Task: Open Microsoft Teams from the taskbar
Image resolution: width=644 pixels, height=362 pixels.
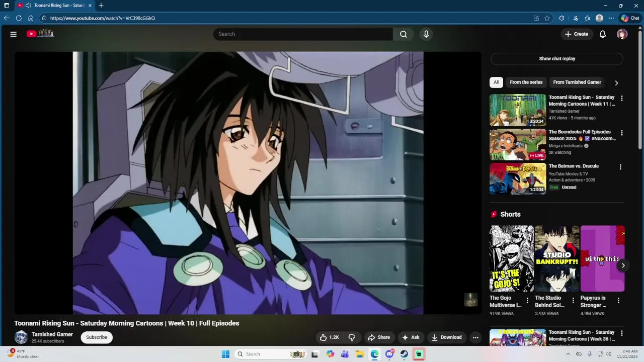Action: [x=345, y=354]
